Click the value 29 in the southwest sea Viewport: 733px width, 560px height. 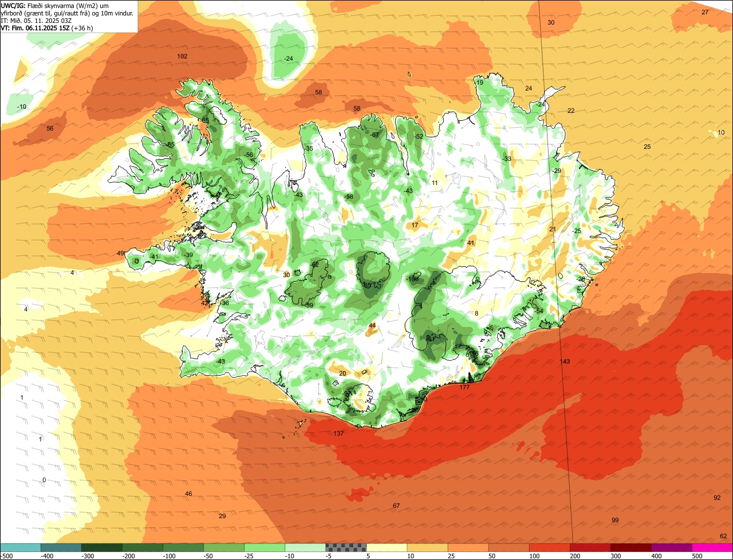coord(222,516)
